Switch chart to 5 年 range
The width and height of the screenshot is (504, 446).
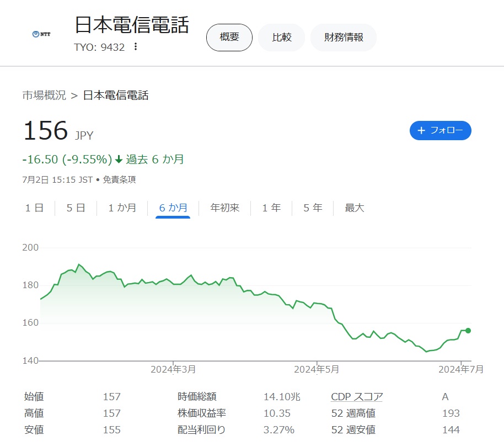tap(313, 208)
